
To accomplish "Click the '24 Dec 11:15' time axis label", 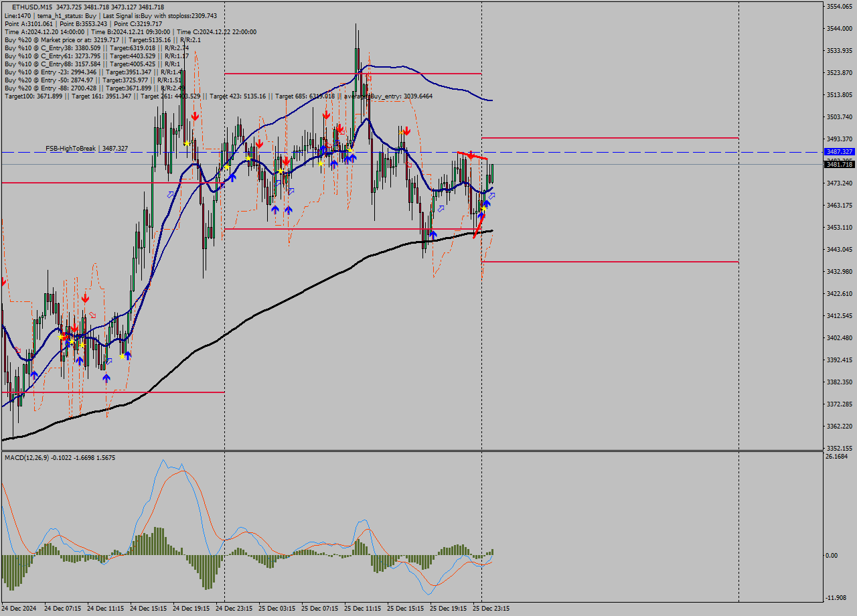I will point(106,609).
